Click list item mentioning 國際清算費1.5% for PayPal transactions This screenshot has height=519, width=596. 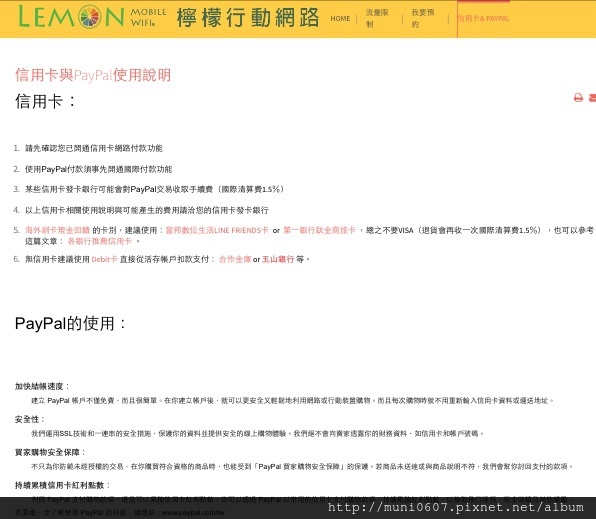click(x=154, y=189)
